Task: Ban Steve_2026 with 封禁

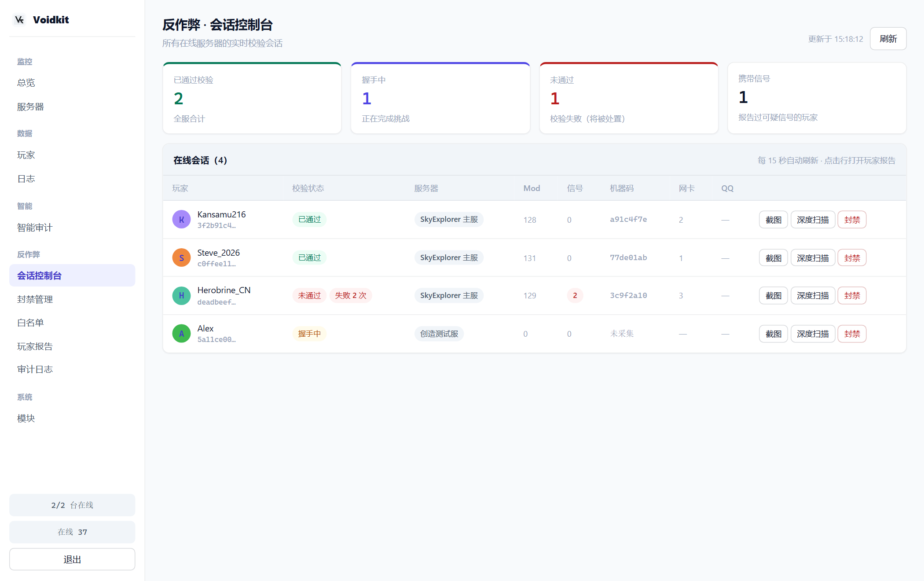Action: 852,258
